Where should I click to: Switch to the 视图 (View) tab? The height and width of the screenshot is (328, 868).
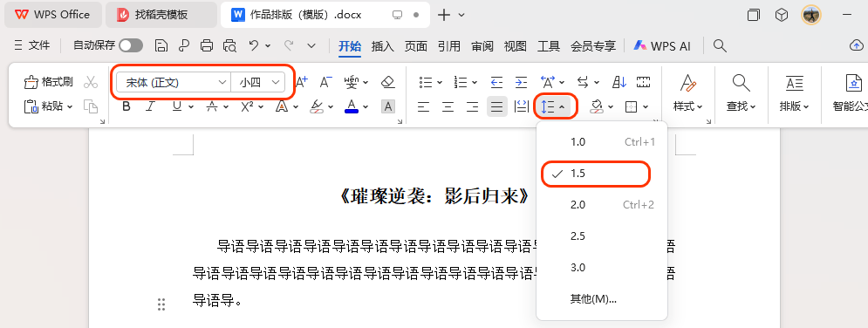(x=516, y=46)
